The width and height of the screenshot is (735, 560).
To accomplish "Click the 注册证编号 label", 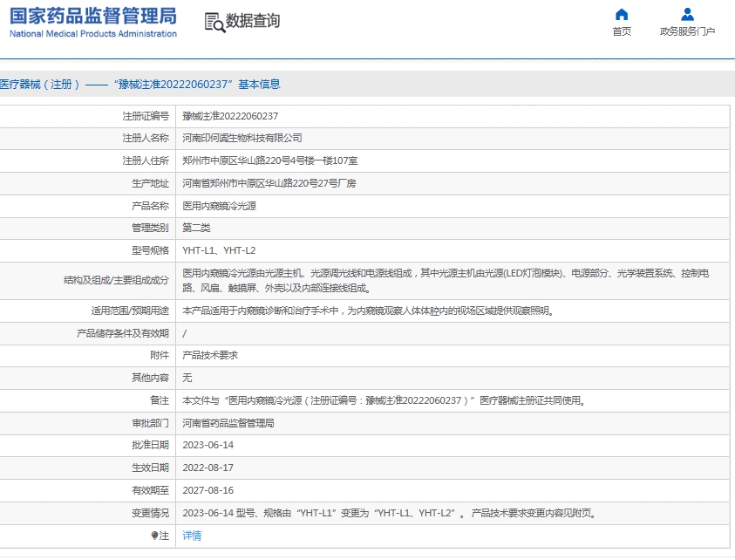I will 146,116.
